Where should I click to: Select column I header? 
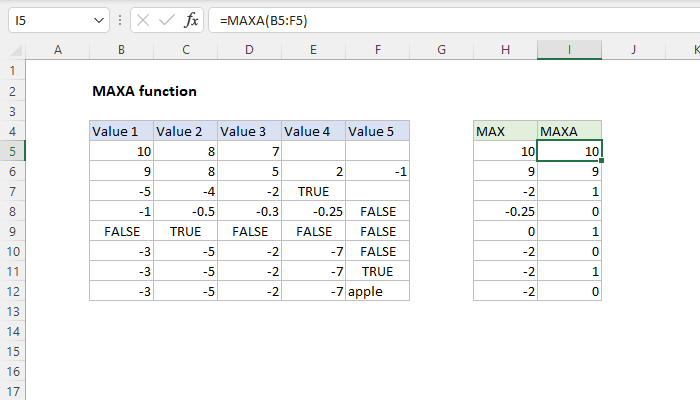coord(569,50)
